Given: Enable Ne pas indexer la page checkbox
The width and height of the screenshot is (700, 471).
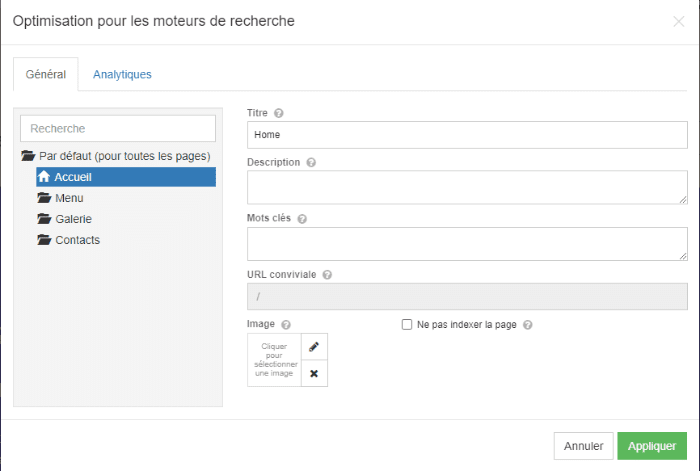Looking at the screenshot, I should [407, 325].
